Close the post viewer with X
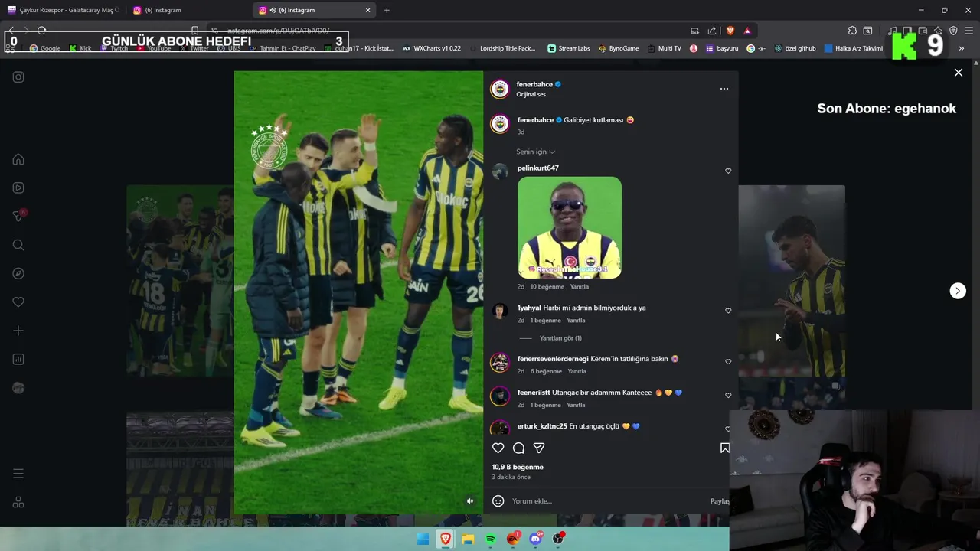This screenshot has height=551, width=980. coord(958,73)
